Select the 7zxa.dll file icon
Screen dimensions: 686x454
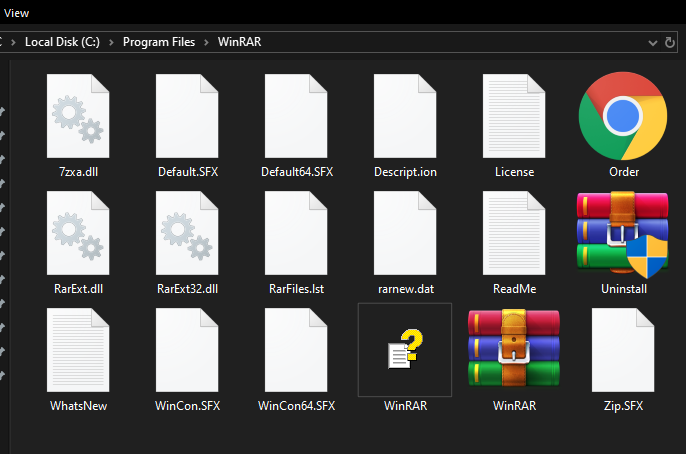(78, 116)
